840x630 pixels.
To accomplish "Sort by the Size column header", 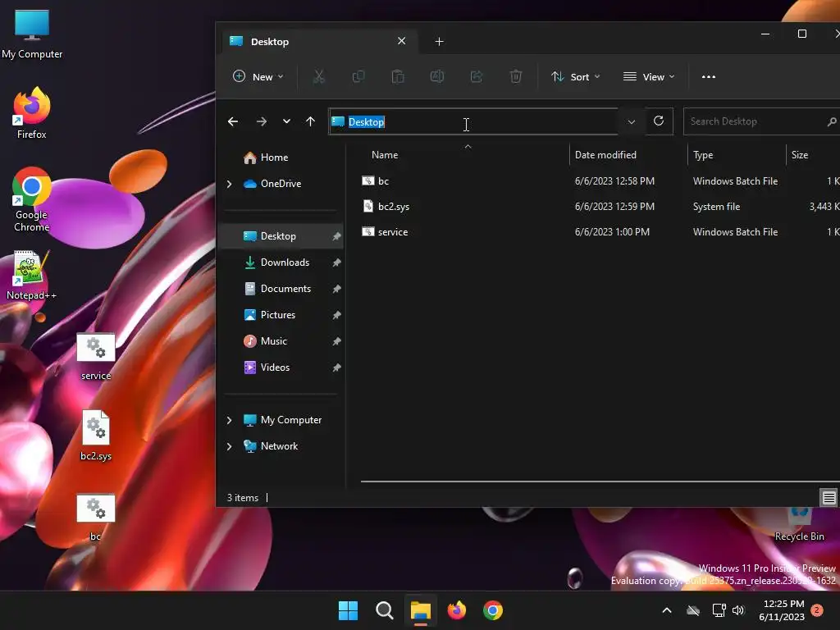I will click(813, 155).
